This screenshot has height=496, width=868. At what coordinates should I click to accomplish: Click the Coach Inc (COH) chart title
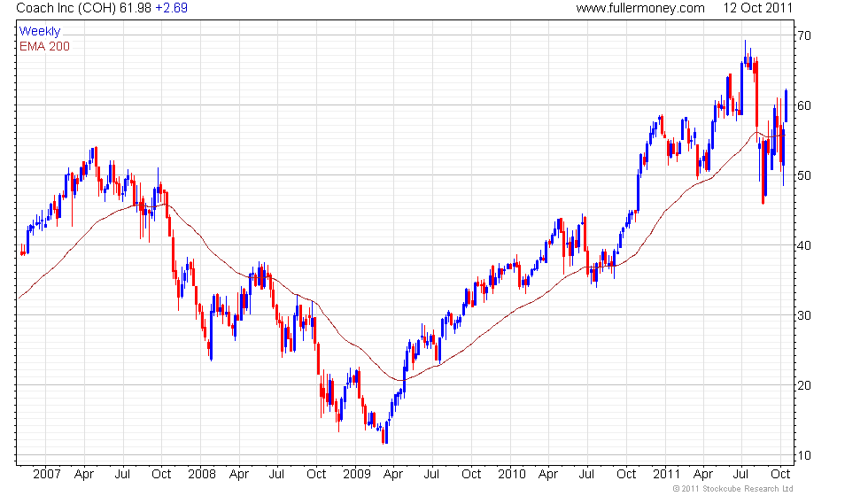coord(66,8)
